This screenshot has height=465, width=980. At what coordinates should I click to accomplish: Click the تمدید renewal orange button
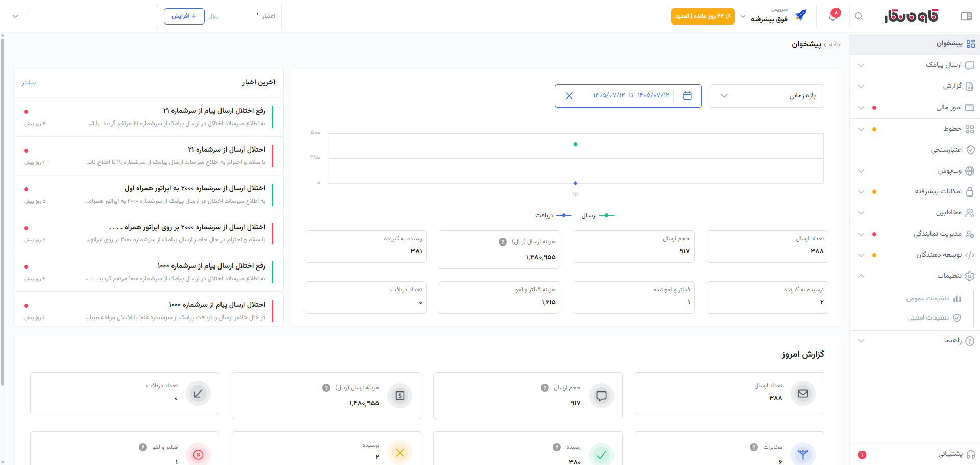click(703, 16)
